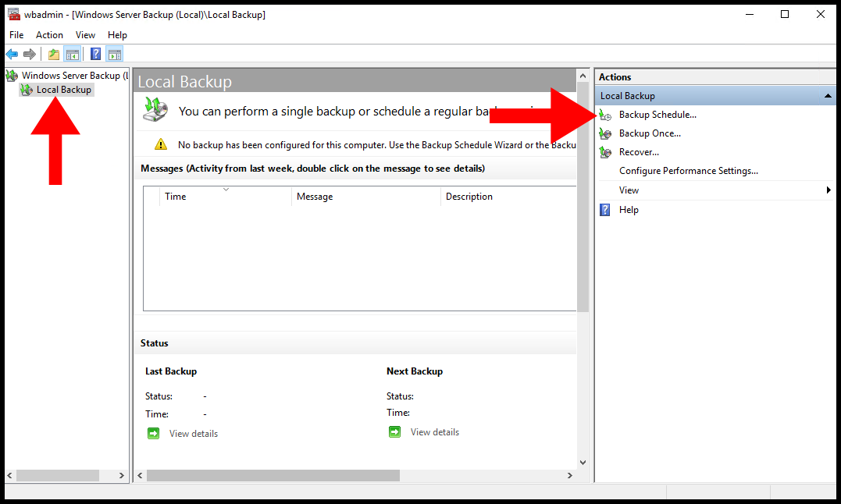Open Help with the question mark toolbar icon
This screenshot has height=504, width=841.
click(94, 53)
